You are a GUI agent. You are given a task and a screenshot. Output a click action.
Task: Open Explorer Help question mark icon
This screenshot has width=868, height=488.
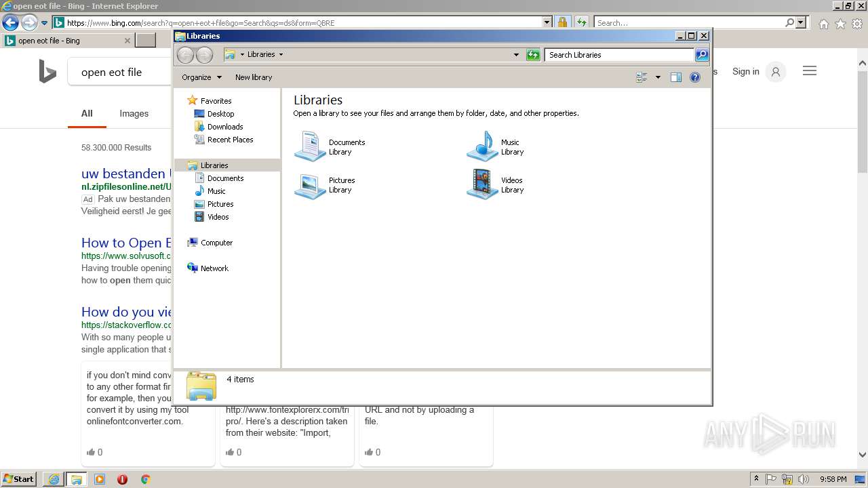click(695, 77)
